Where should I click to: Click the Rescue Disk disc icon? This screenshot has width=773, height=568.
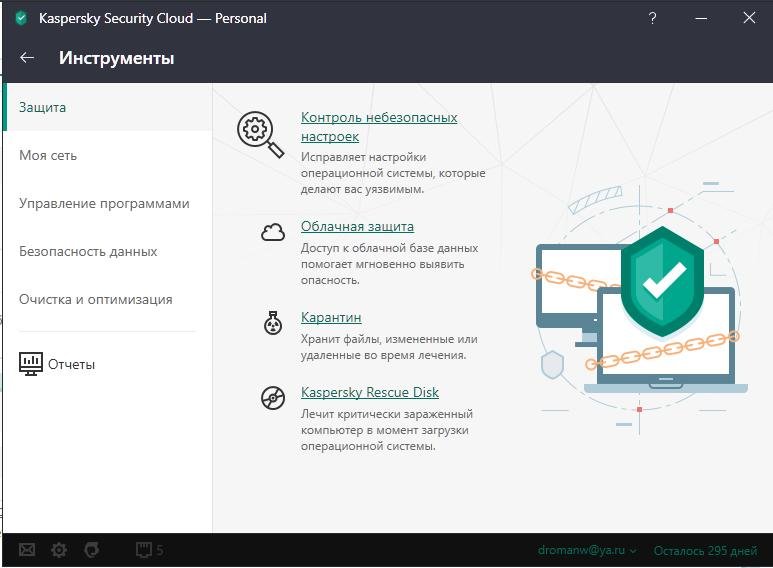pos(273,397)
